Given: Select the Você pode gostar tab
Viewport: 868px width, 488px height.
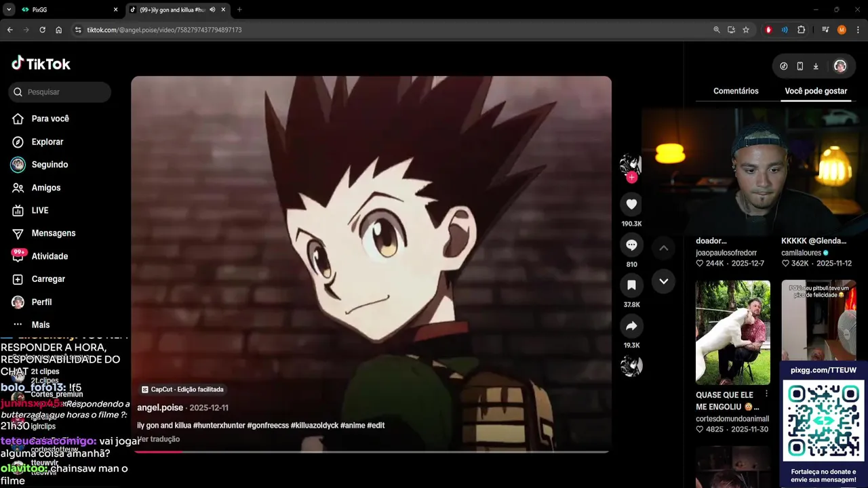Looking at the screenshot, I should 816,91.
